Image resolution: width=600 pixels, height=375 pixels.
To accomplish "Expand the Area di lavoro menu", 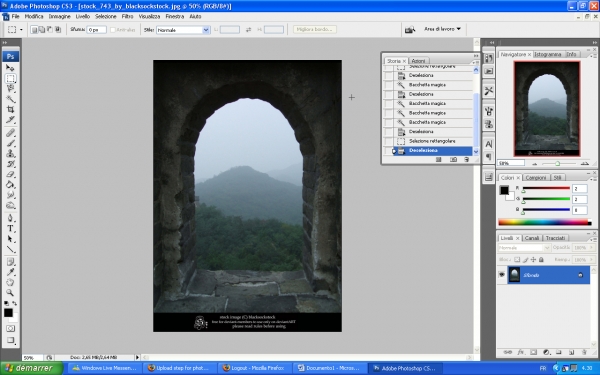I will coord(442,29).
